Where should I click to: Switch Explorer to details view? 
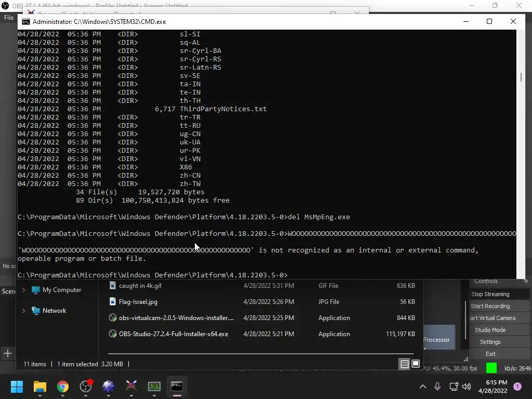click(x=404, y=364)
